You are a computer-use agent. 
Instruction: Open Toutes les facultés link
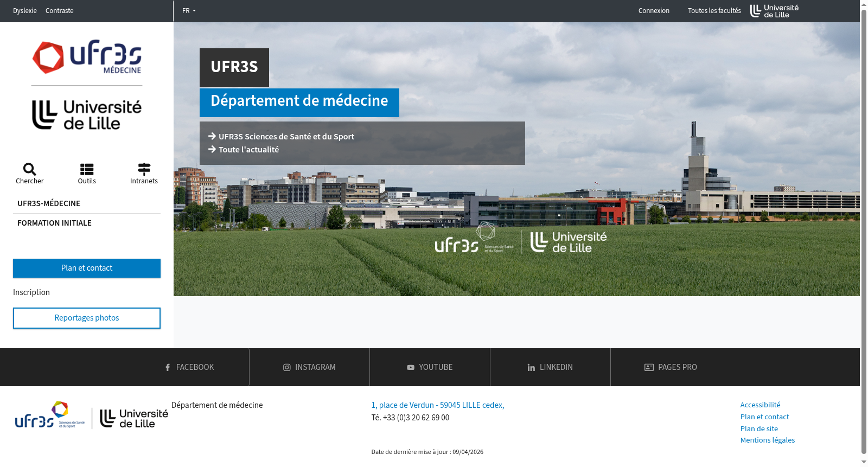(x=714, y=11)
